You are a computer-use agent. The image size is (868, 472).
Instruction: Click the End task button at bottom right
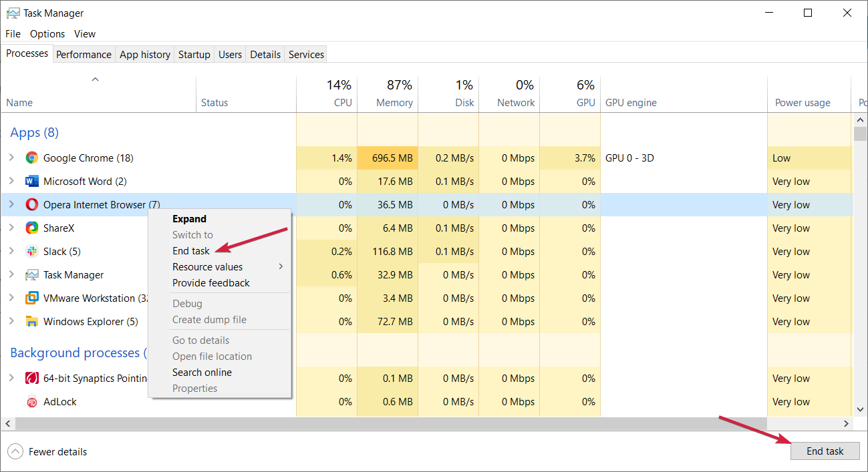point(825,451)
